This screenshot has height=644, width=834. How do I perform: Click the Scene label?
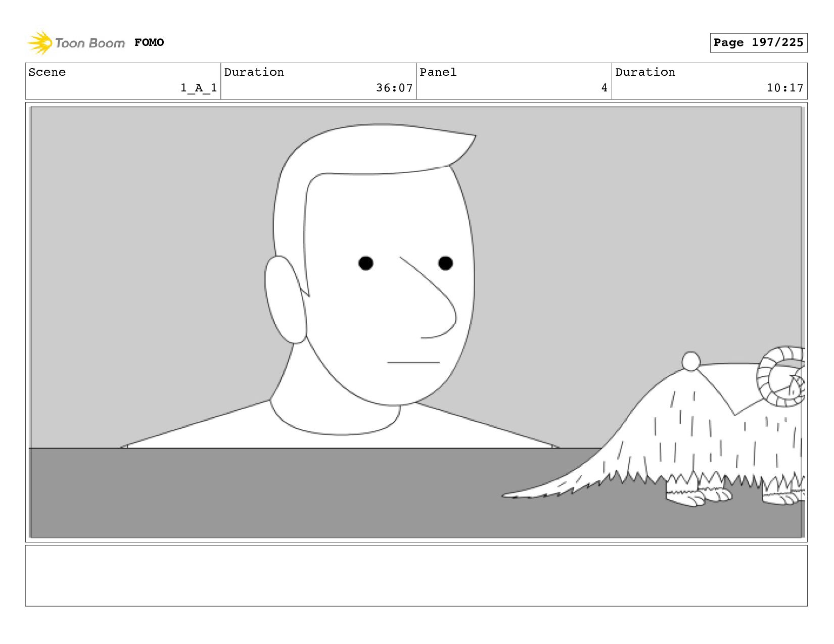(x=47, y=72)
